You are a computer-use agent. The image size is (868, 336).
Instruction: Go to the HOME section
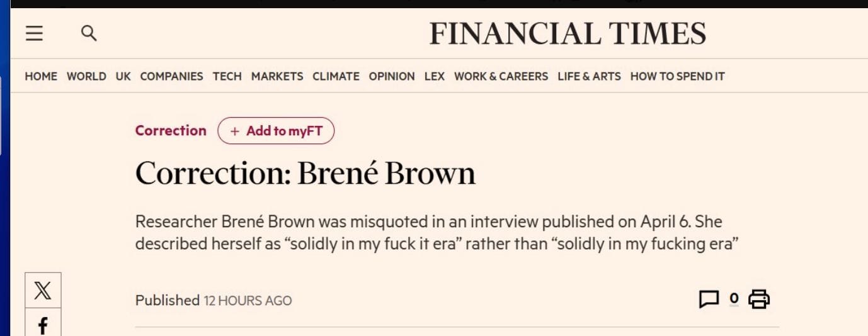(x=41, y=76)
